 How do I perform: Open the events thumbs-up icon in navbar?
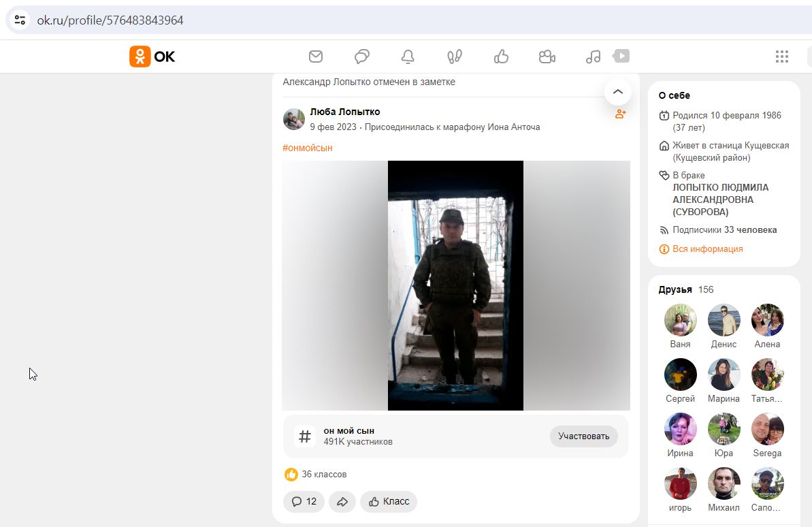[501, 57]
